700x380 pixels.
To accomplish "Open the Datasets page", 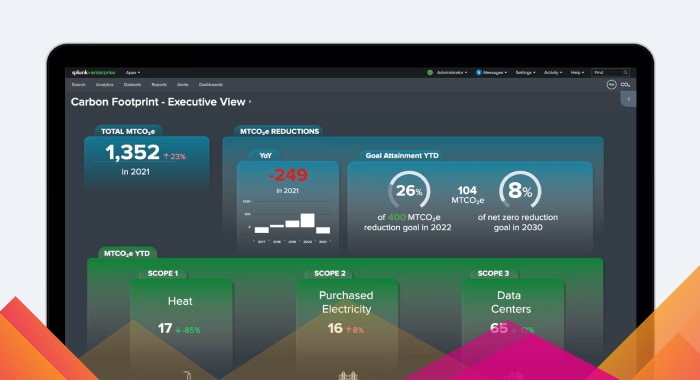I will (x=132, y=84).
